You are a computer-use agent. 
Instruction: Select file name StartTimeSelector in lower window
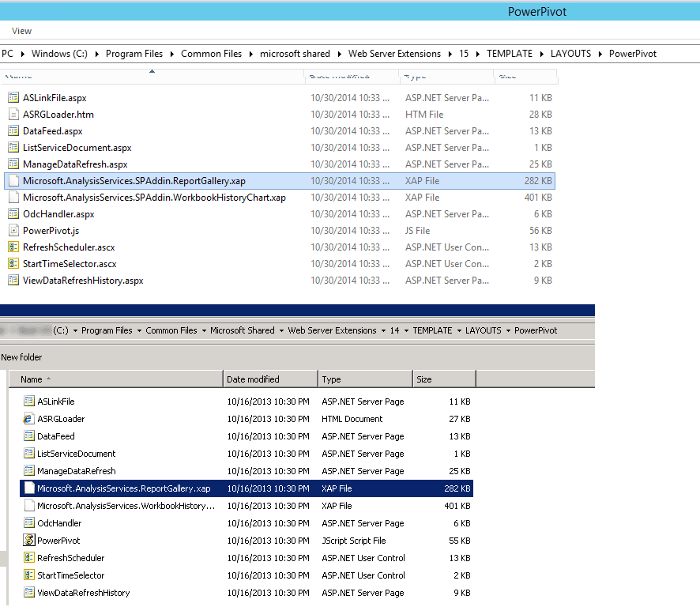[x=70, y=575]
